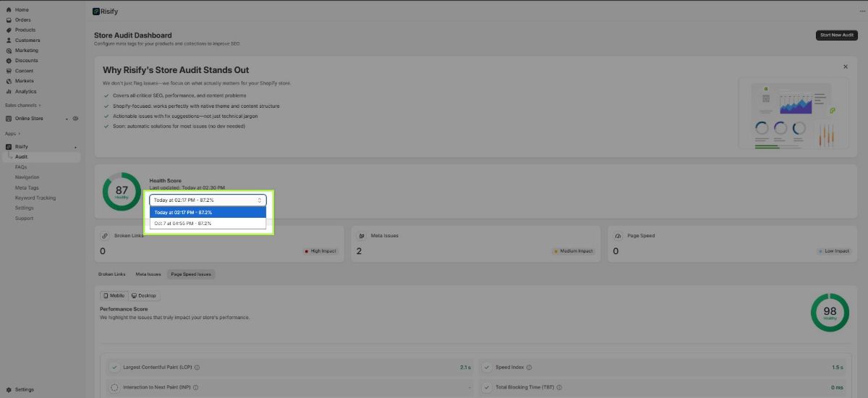Click the Home icon in sidebar

(9, 9)
